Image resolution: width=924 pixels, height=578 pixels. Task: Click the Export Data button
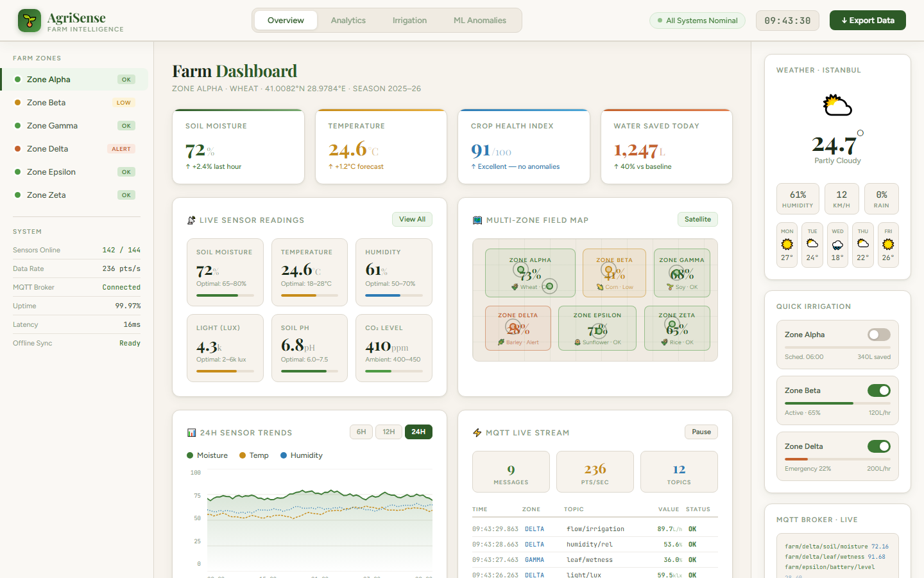coord(868,21)
